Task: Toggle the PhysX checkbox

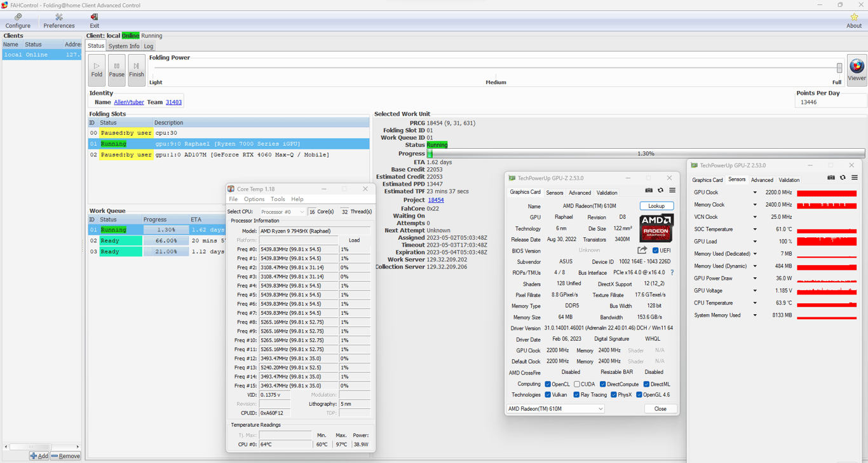Action: point(613,395)
